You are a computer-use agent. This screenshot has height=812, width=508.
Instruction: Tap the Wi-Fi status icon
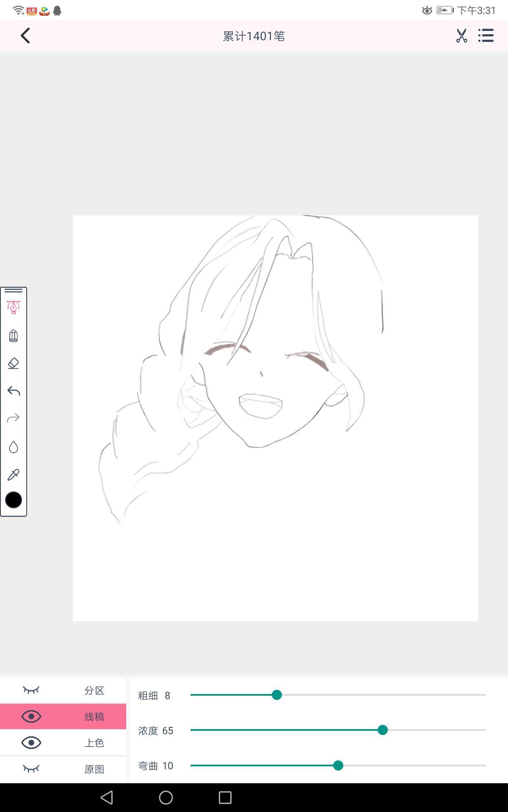[x=19, y=11]
